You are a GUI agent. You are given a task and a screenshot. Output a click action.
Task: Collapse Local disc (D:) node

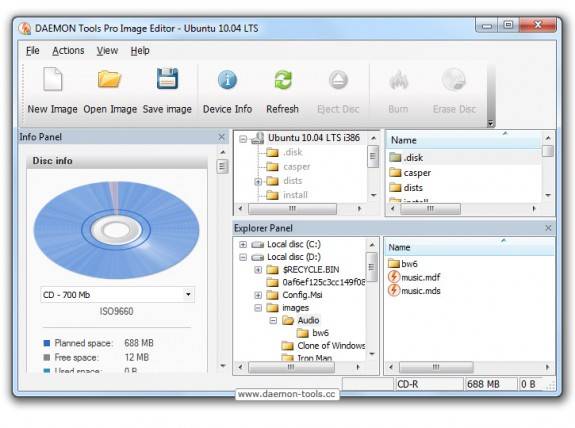pos(243,257)
